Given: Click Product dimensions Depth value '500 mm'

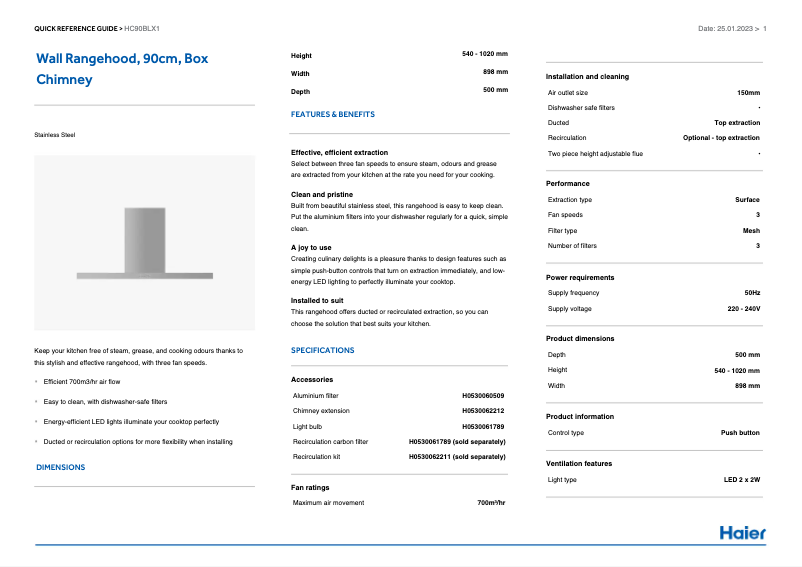Looking at the screenshot, I should (747, 354).
